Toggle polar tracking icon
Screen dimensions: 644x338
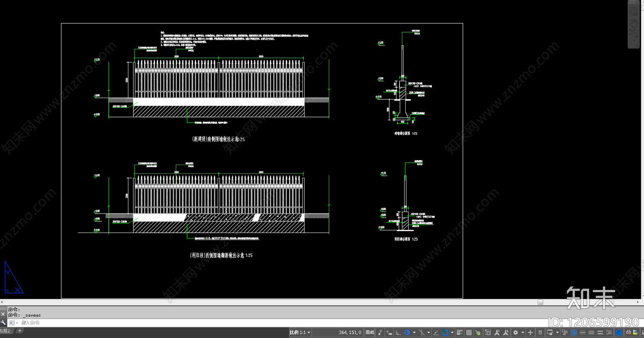[x=407, y=332]
